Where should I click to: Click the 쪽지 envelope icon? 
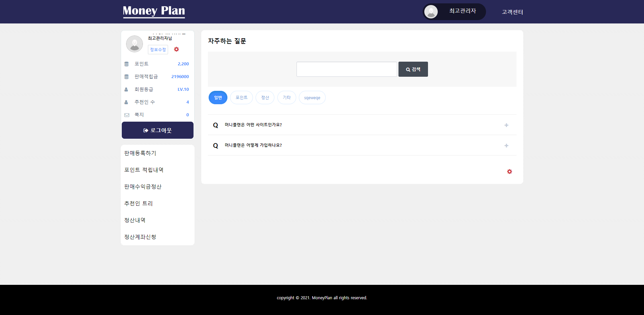pyautogui.click(x=127, y=115)
